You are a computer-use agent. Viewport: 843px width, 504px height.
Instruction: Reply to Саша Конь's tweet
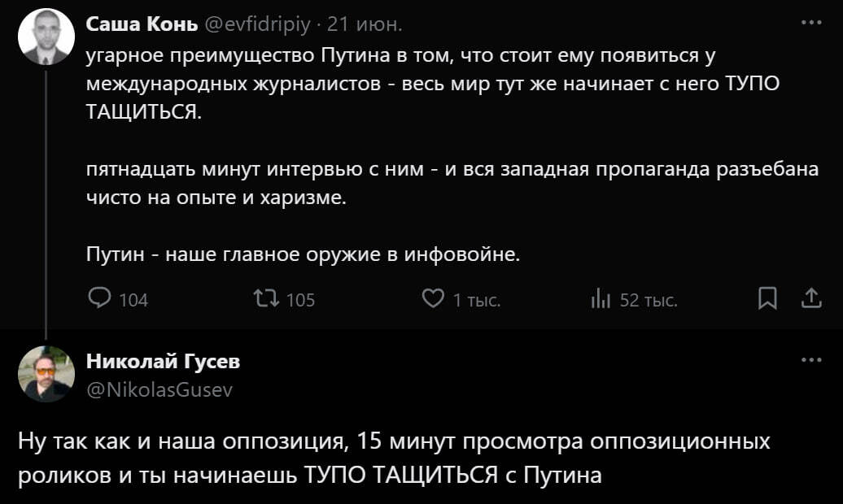pos(99,300)
